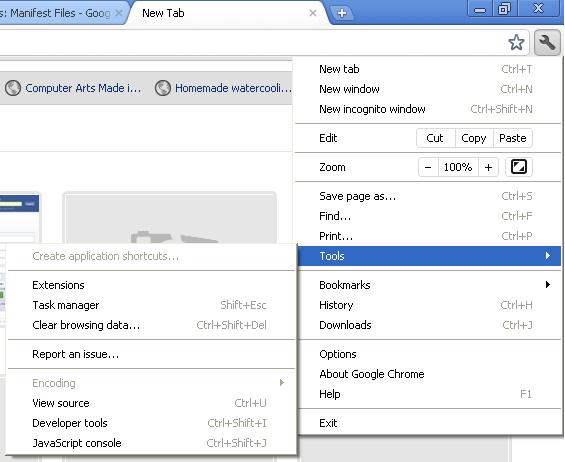Open New window from menu
565x462 pixels.
428,89
